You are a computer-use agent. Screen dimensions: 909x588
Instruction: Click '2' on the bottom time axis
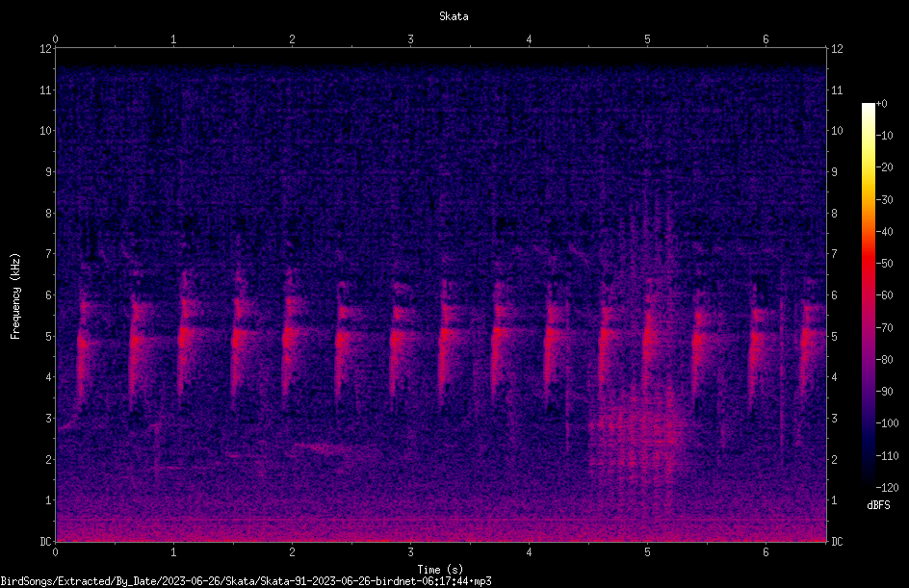[292, 552]
